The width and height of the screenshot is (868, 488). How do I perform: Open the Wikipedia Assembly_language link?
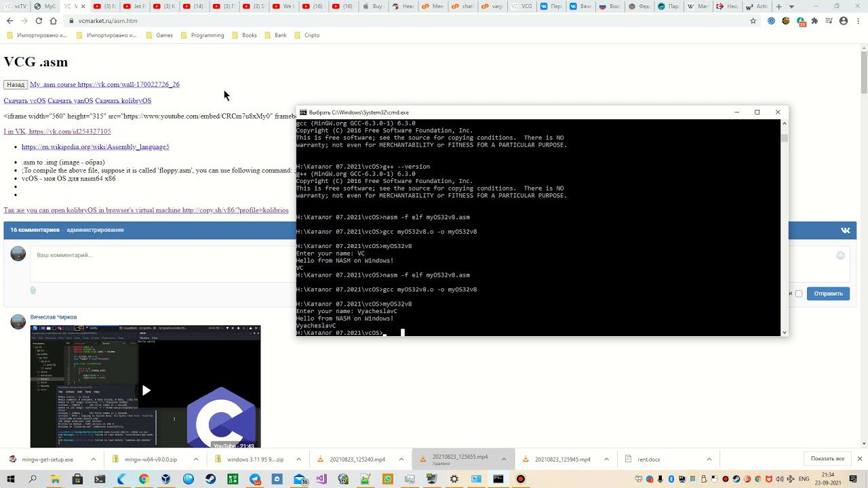click(x=95, y=147)
